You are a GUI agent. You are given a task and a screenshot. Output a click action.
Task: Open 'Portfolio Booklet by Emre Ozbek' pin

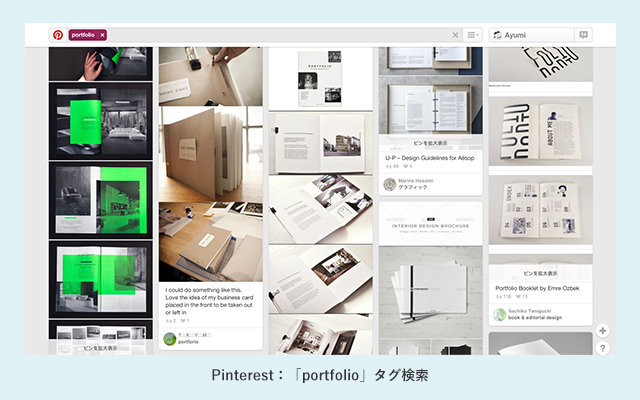[x=538, y=287]
